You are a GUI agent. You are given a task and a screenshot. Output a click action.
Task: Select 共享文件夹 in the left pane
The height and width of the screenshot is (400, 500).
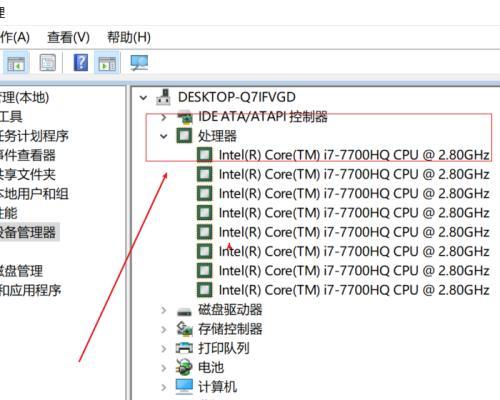pos(28,174)
